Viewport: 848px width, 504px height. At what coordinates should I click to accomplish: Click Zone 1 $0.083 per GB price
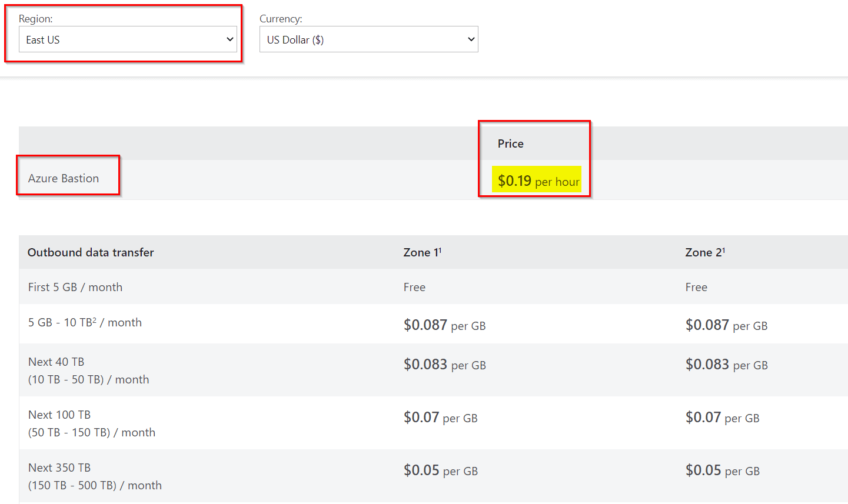(x=444, y=365)
